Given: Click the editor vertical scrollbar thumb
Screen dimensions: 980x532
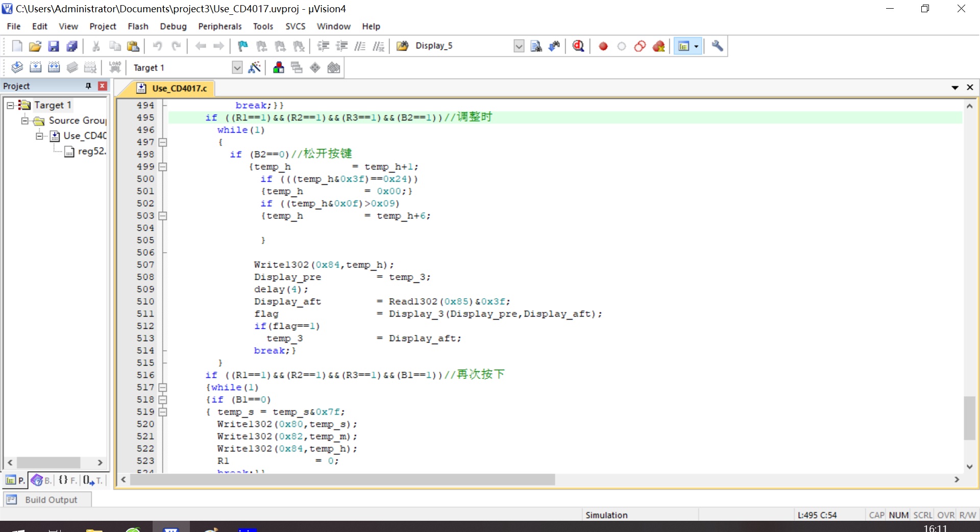Looking at the screenshot, I should click(x=969, y=418).
